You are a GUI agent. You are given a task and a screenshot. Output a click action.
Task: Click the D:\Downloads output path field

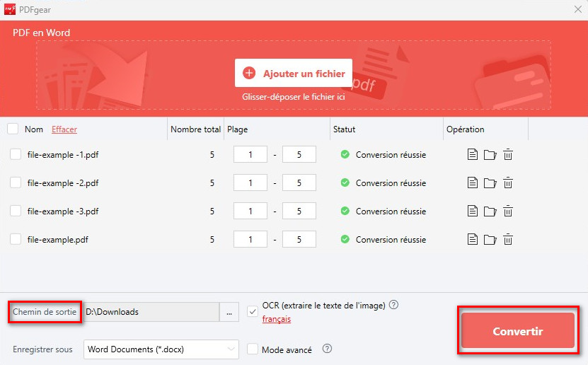[x=151, y=312]
